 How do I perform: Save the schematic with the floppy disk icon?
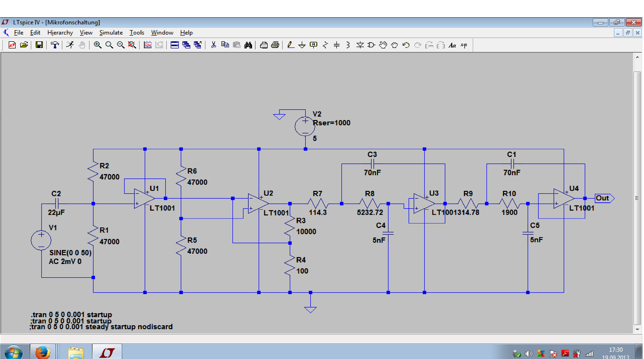[x=39, y=45]
